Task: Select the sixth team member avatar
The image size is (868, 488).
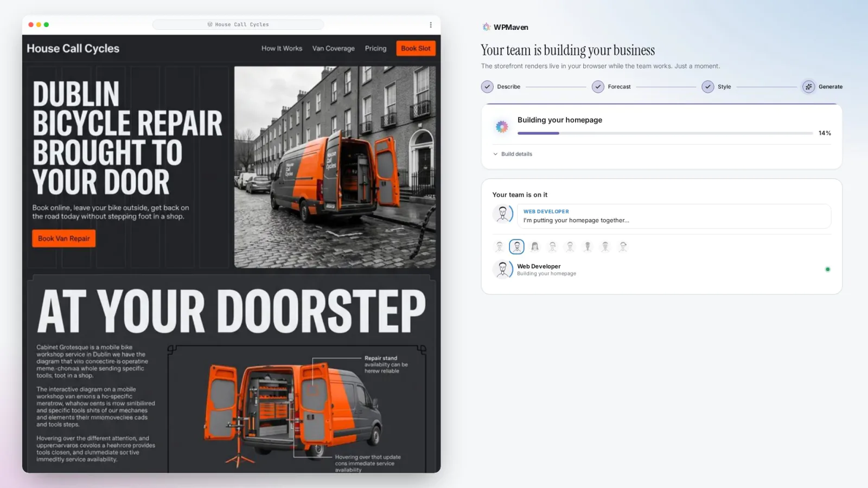Action: click(588, 247)
